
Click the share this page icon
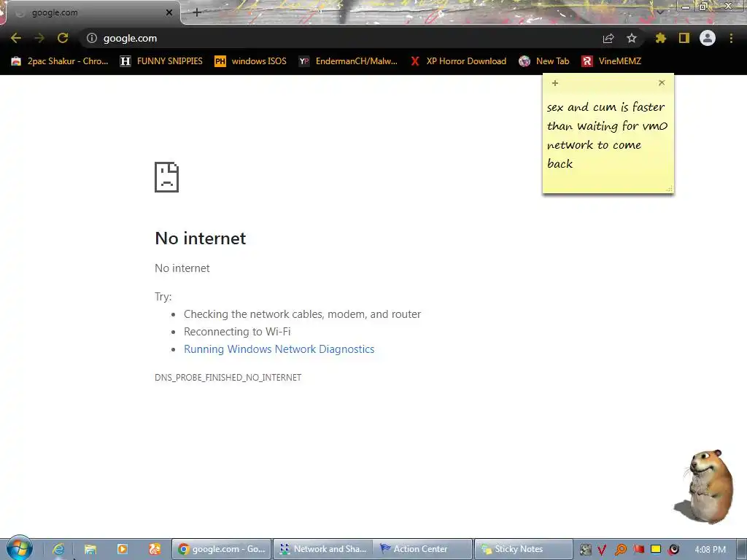click(608, 39)
